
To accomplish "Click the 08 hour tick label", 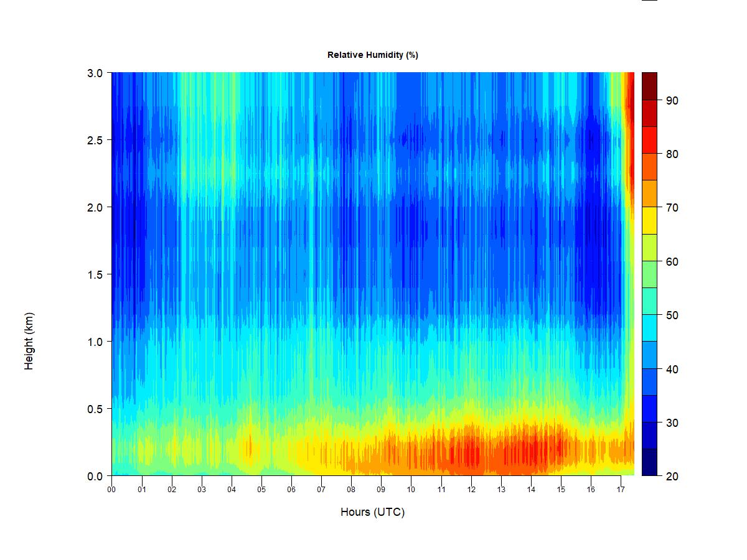I will (351, 490).
